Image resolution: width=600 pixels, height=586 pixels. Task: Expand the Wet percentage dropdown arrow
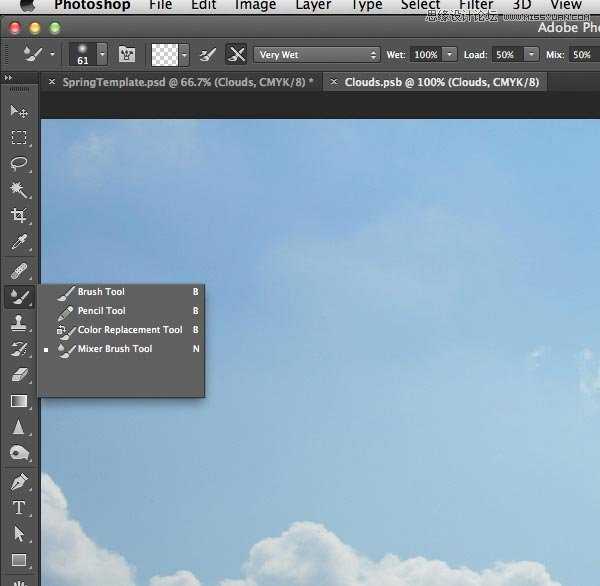point(449,54)
